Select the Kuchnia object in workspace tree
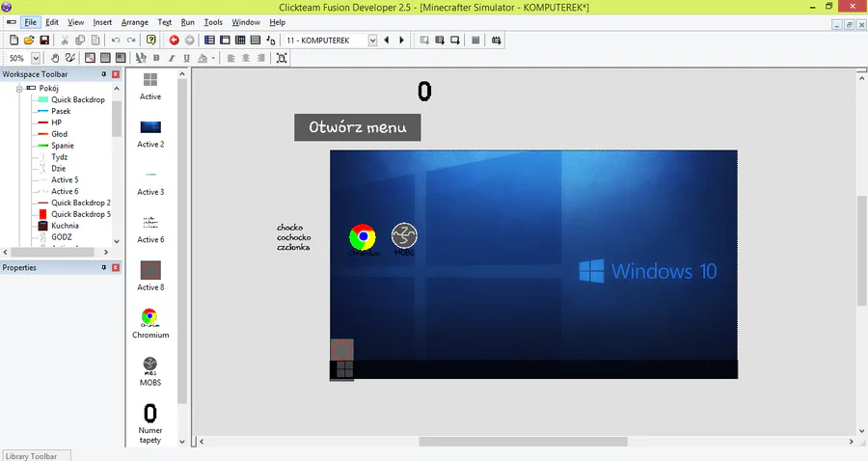 [x=65, y=226]
